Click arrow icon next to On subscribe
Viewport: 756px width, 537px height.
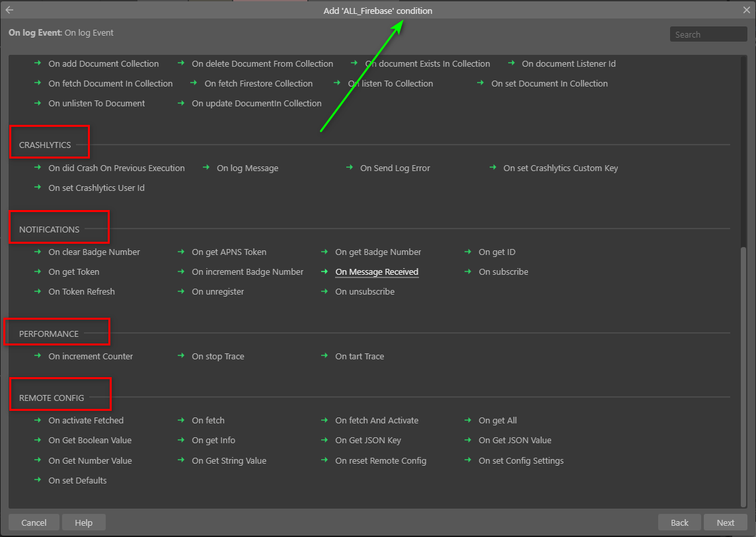click(x=468, y=271)
